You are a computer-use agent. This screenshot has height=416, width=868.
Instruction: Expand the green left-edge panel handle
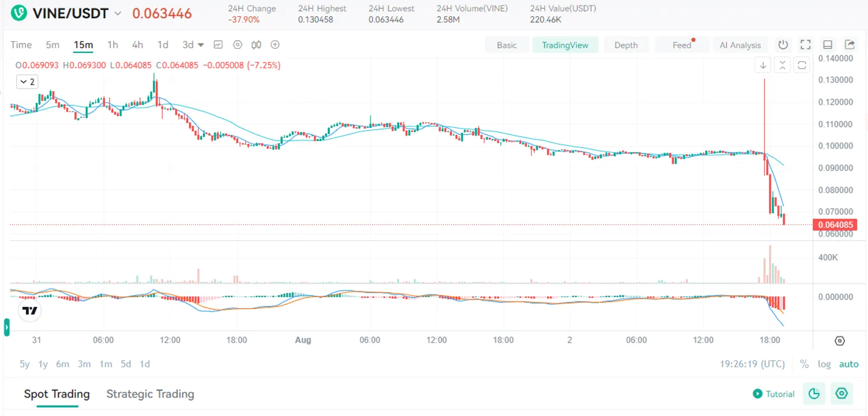(x=7, y=327)
